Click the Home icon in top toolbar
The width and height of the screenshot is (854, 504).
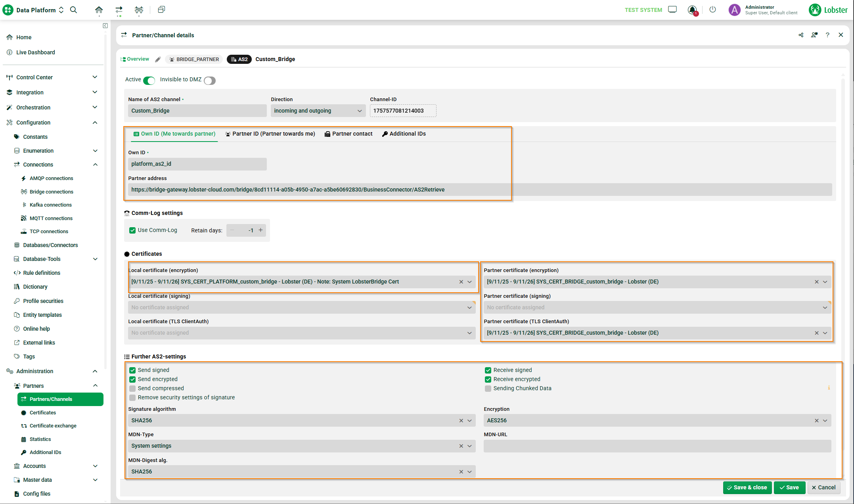pos(99,10)
